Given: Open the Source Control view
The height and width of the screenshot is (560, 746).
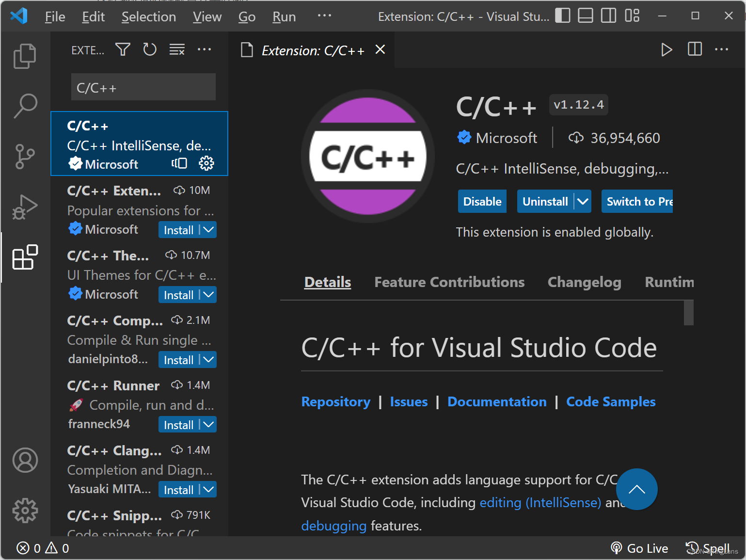Looking at the screenshot, I should [25, 157].
